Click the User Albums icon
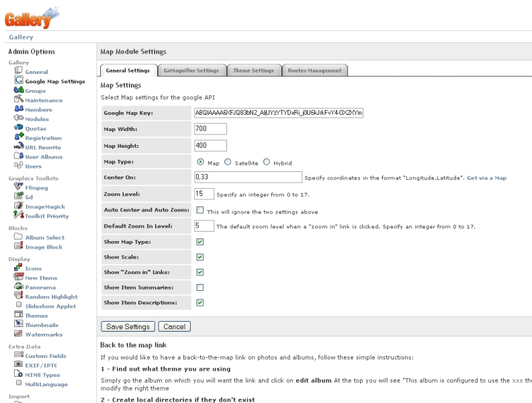 19,156
